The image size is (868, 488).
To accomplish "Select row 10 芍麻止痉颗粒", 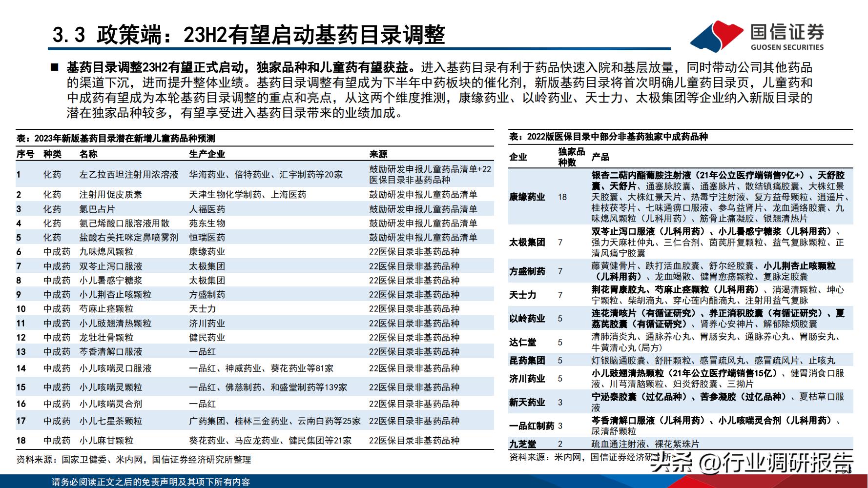I will [x=107, y=308].
